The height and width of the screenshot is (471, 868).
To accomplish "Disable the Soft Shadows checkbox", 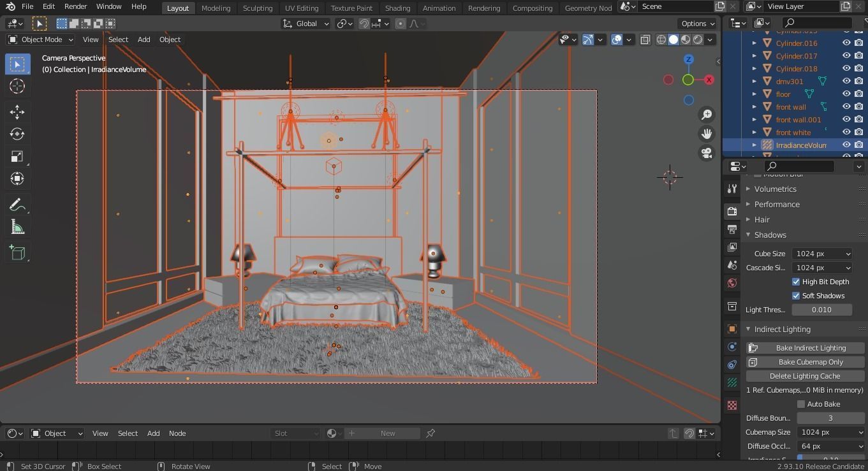I will coord(796,295).
